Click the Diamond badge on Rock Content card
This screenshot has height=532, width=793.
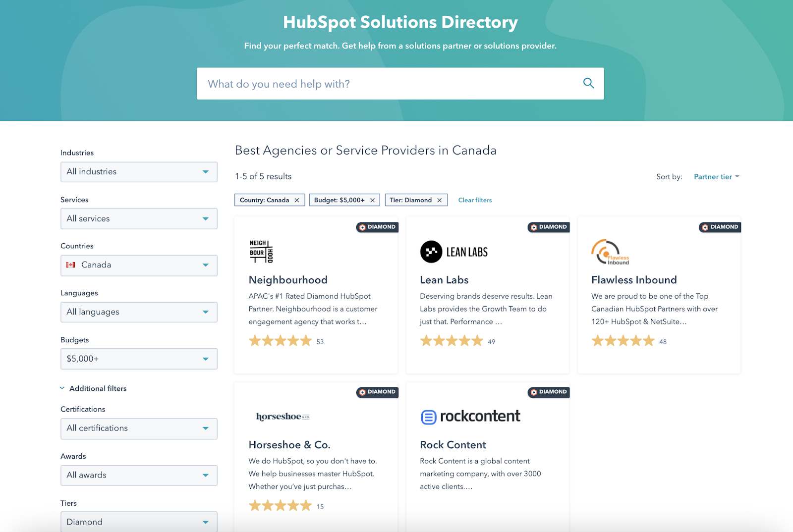(x=549, y=392)
